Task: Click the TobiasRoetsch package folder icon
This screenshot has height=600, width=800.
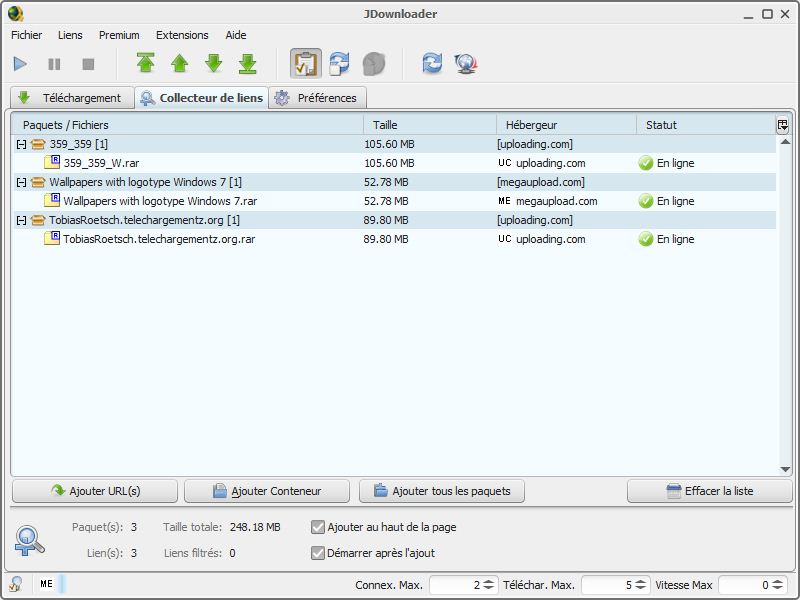Action: pos(38,220)
